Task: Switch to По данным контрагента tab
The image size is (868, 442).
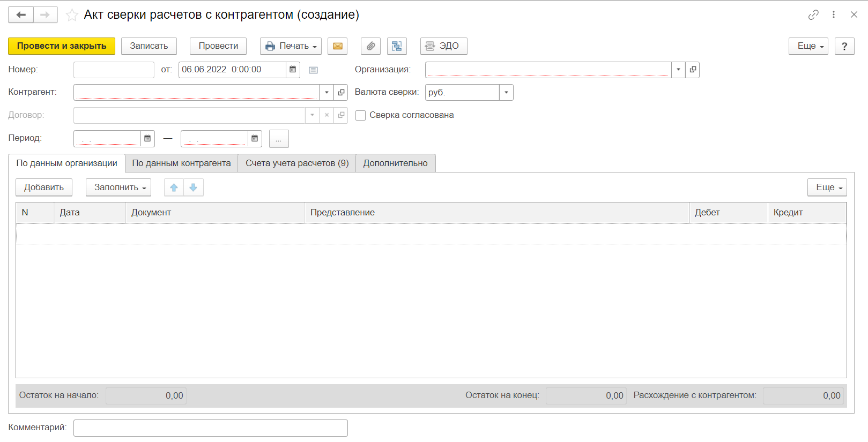Action: (181, 163)
